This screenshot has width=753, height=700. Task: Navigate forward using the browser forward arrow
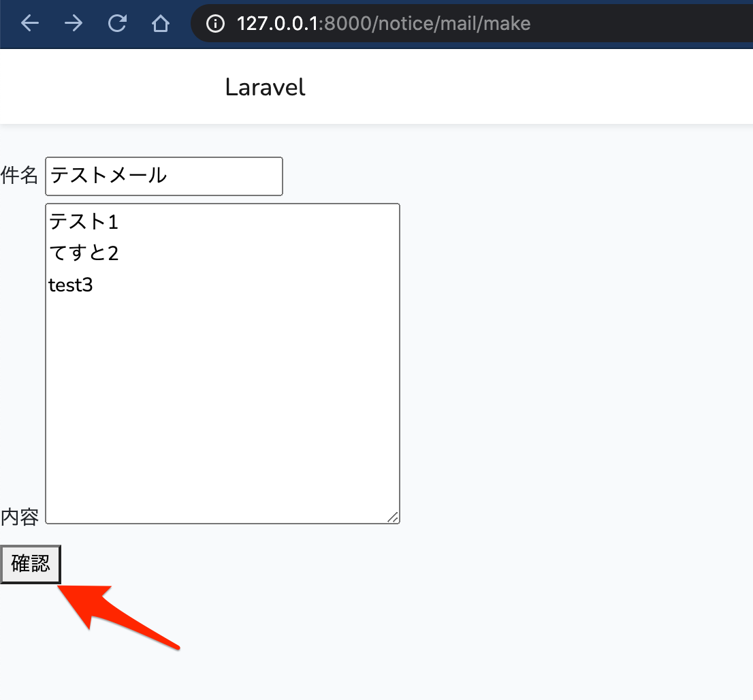[73, 23]
